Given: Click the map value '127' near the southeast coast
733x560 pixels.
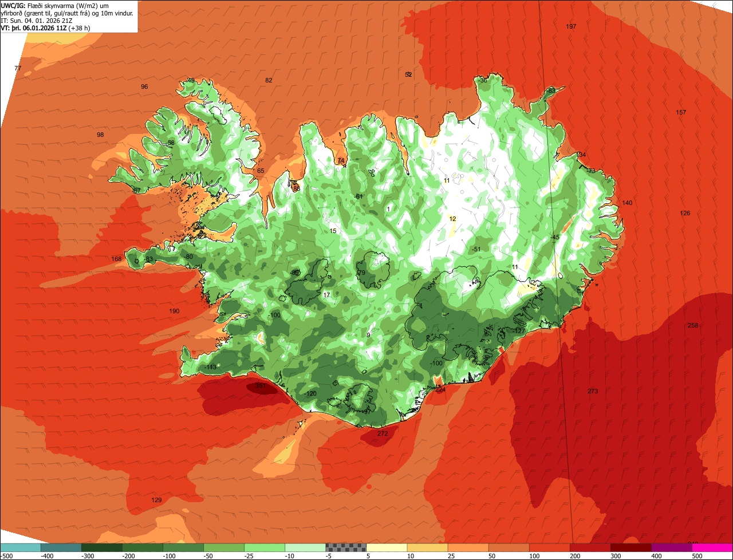Looking at the screenshot, I should tap(519, 331).
